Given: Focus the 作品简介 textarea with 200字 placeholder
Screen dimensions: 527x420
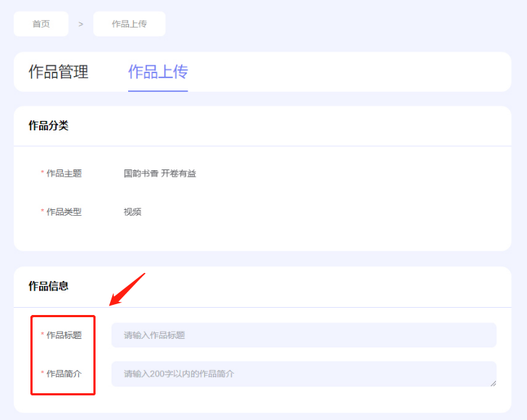Looking at the screenshot, I should pos(303,374).
